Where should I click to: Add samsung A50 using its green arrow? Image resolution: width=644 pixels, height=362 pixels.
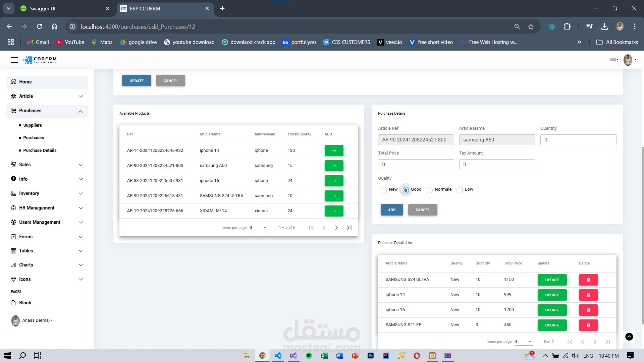click(334, 166)
